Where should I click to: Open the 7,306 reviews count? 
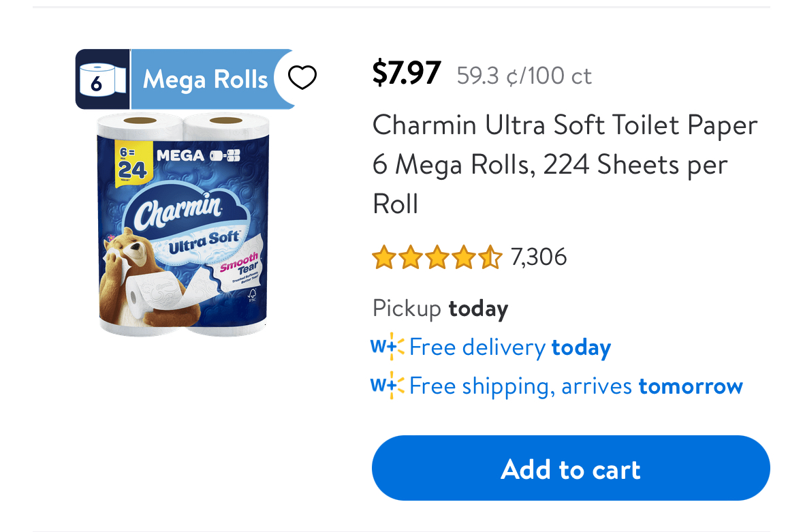538,257
